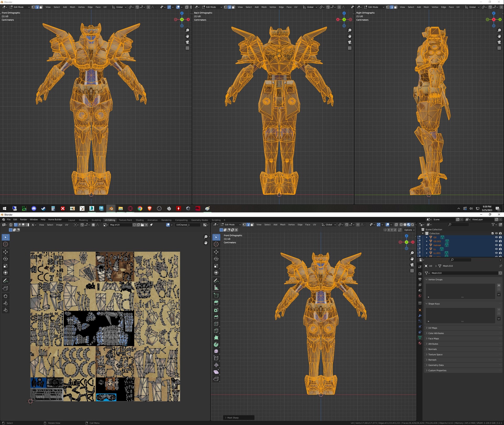Collapse the Vertex Groups panel

pyautogui.click(x=435, y=280)
